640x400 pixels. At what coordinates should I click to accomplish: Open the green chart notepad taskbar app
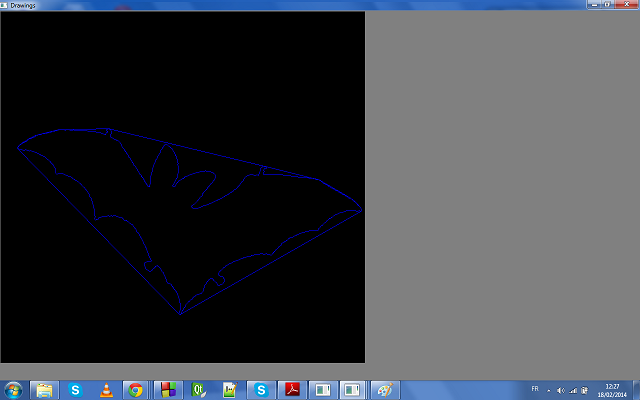click(230, 390)
